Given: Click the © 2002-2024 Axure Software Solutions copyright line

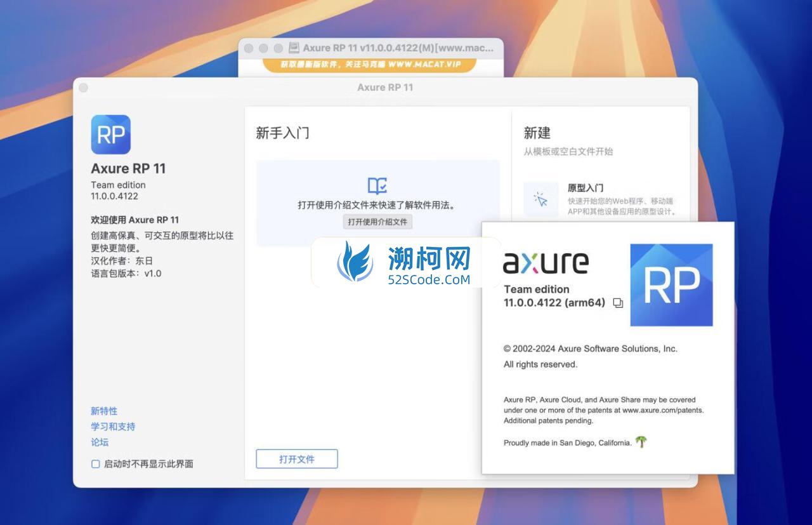Looking at the screenshot, I should click(x=591, y=349).
